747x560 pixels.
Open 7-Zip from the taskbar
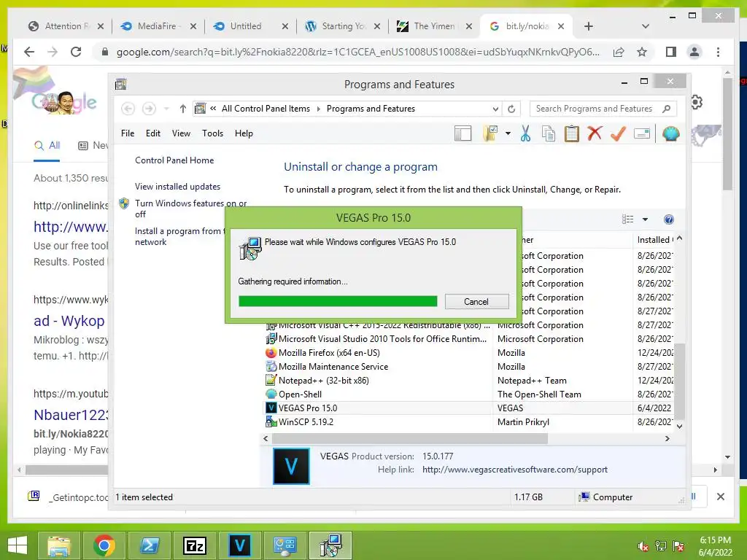[x=194, y=545]
